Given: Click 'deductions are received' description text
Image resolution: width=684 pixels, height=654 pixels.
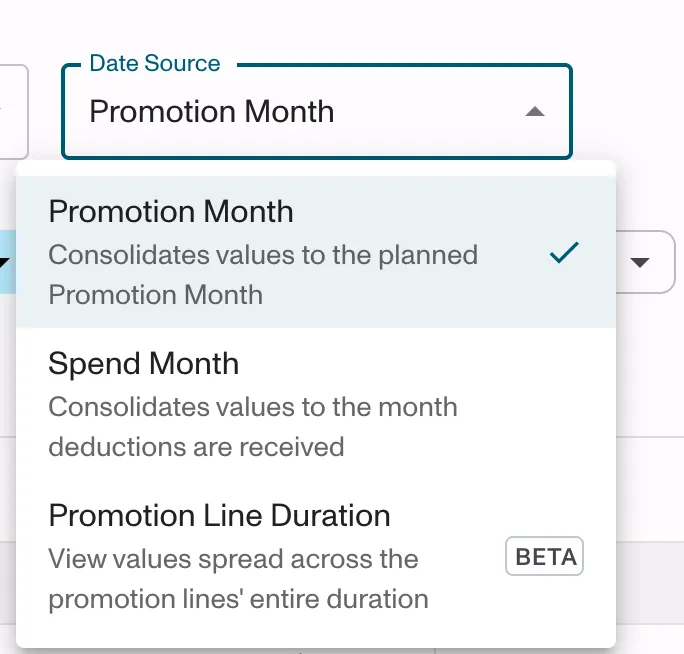Looking at the screenshot, I should tap(196, 447).
